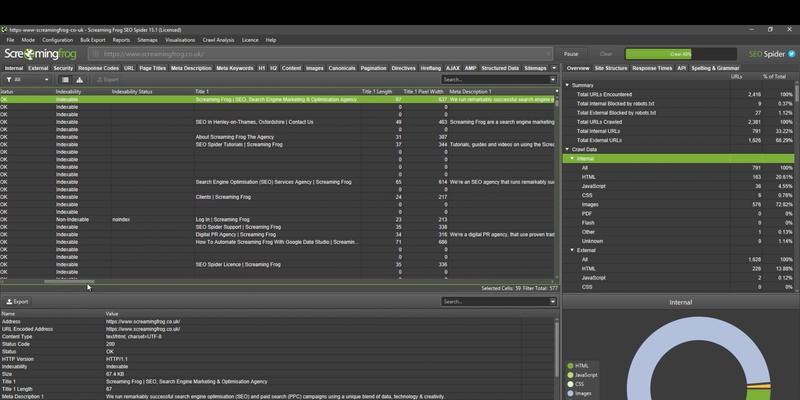Select the About Screaming Frog The Agency row
This screenshot has width=800, height=400.
coord(278,137)
